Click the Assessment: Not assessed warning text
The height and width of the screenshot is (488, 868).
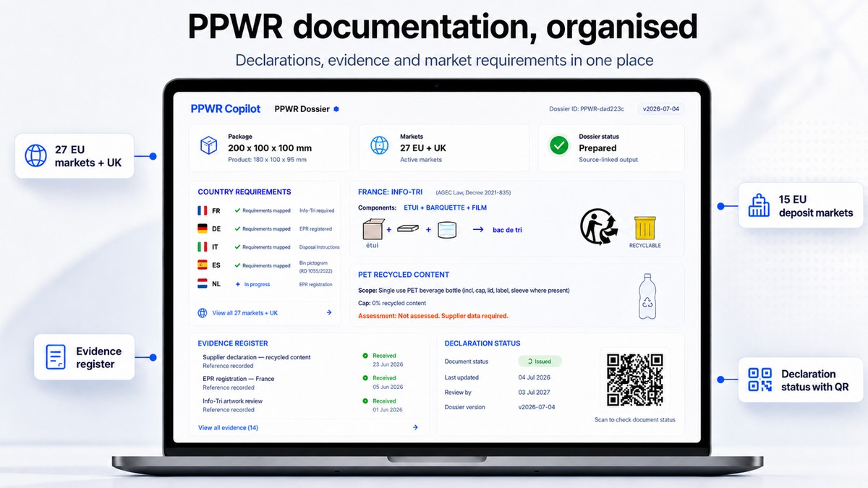433,316
